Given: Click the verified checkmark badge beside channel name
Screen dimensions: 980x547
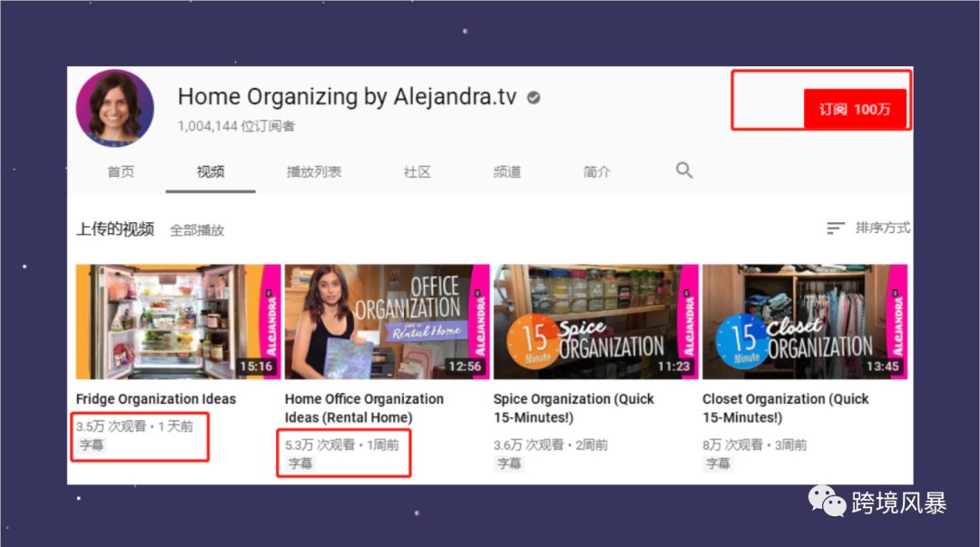Looking at the screenshot, I should [534, 98].
